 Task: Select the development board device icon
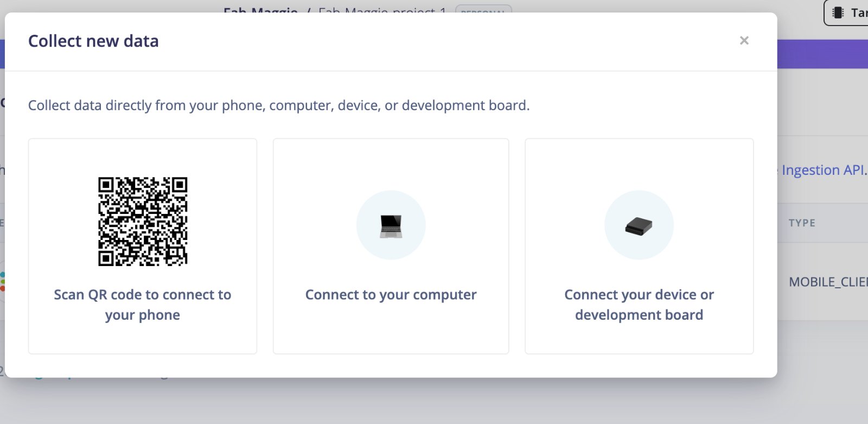639,225
